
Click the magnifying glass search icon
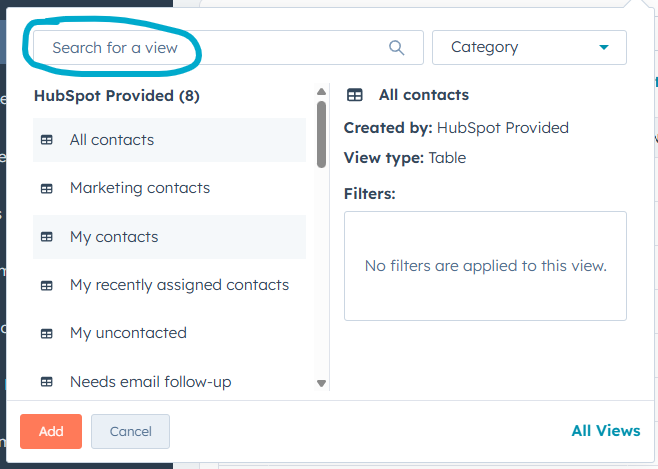click(396, 47)
